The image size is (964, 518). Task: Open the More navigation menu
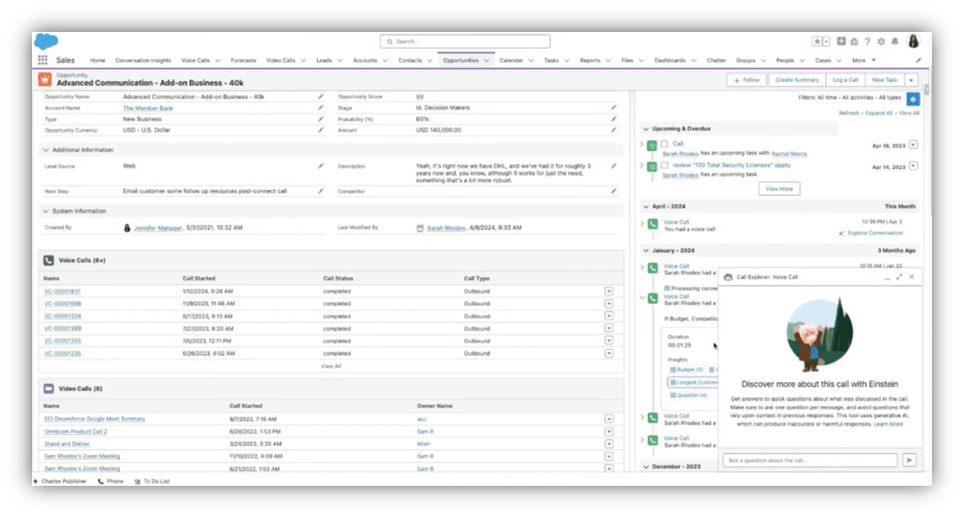click(x=863, y=60)
